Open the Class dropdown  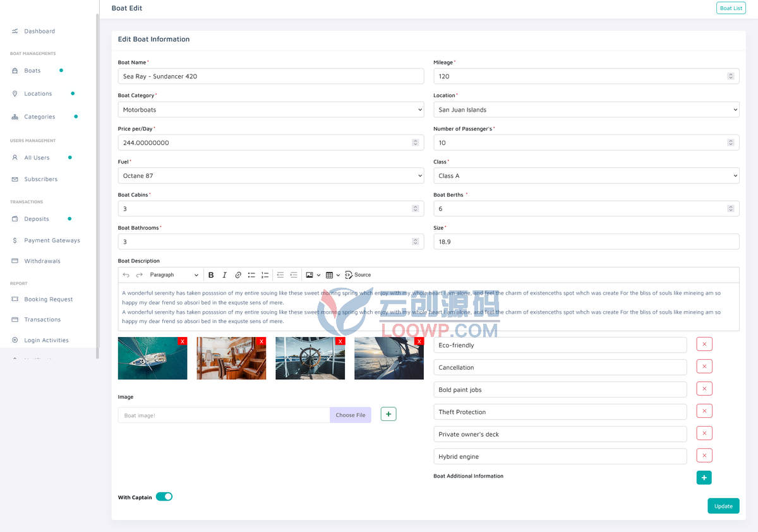[x=586, y=175]
